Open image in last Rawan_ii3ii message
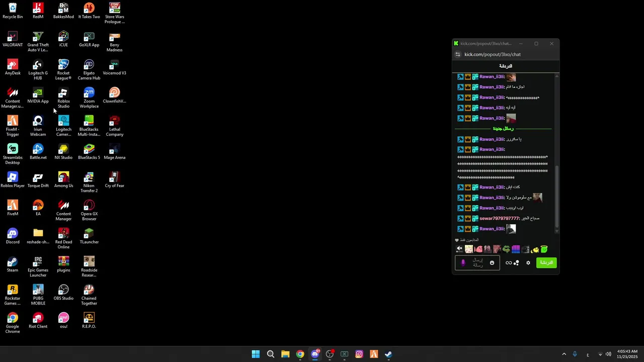The image size is (644, 362). tap(511, 229)
